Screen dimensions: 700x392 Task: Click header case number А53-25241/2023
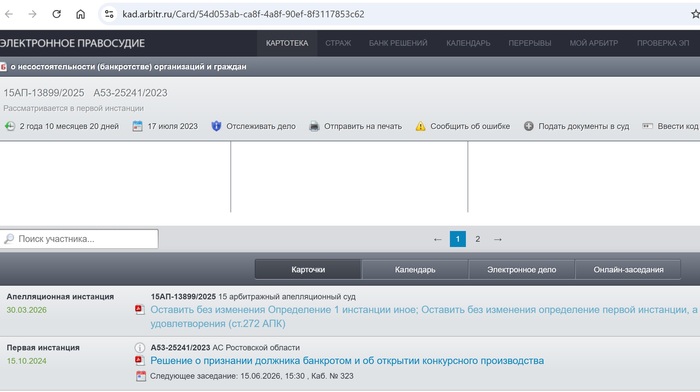pos(130,93)
